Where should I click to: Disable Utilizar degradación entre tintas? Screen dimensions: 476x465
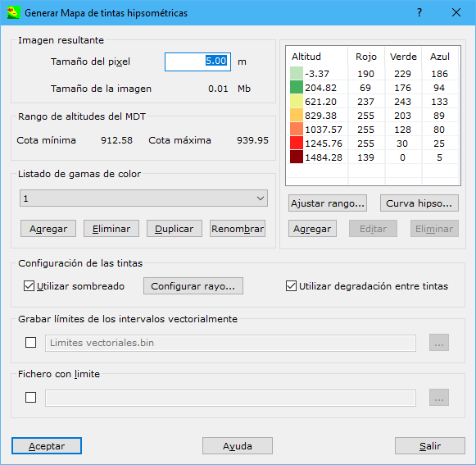tap(291, 286)
